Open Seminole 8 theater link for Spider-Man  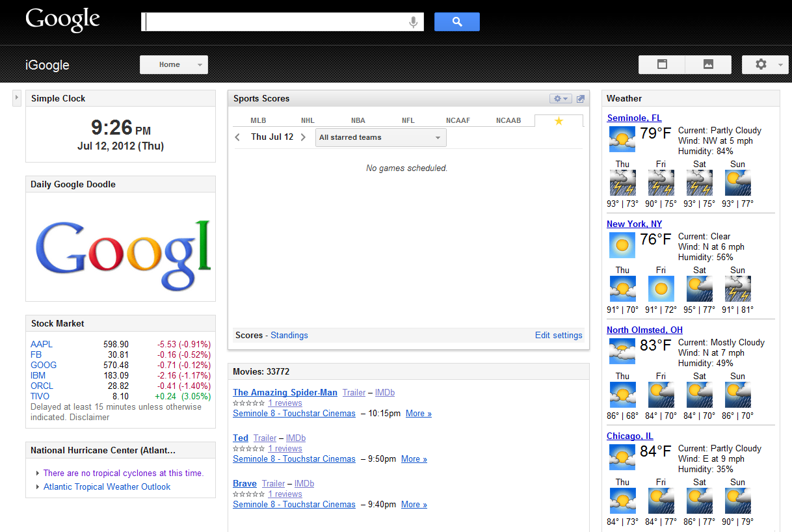[x=295, y=413]
